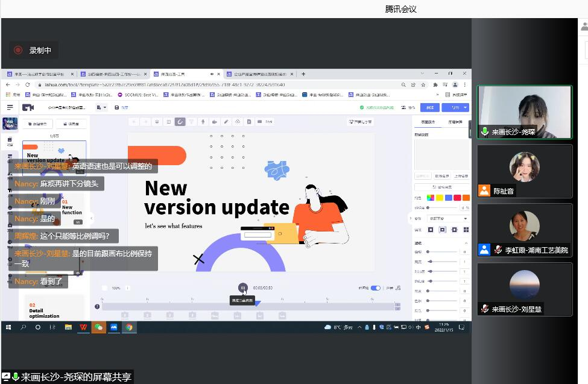Image resolution: width=588 pixels, height=384 pixels.
Task: Mute the playing browser tab's speaker icon
Action: pyautogui.click(x=212, y=74)
